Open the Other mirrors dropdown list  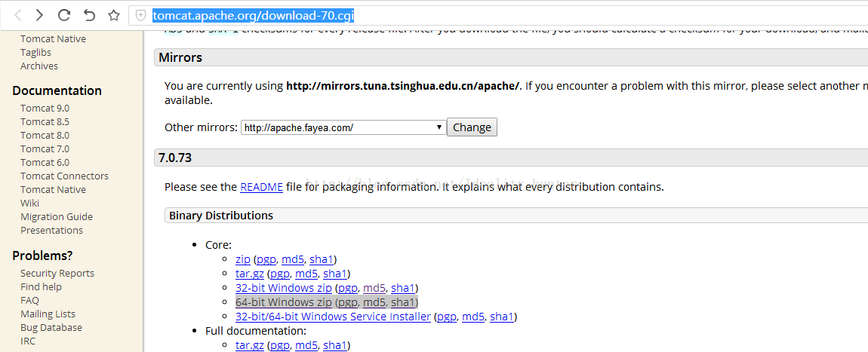pos(343,127)
